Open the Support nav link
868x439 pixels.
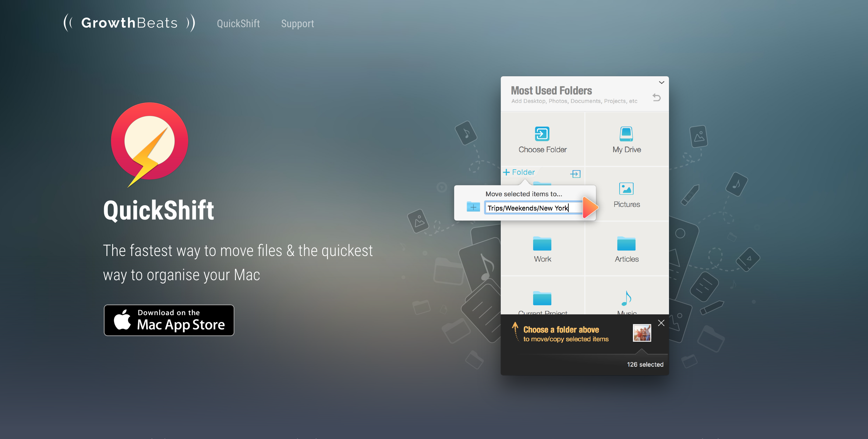click(x=297, y=24)
